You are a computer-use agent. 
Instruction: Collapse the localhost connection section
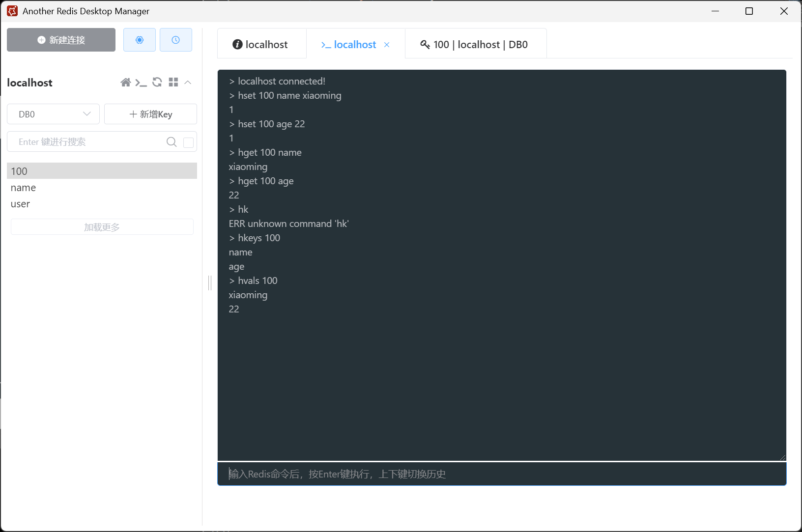click(188, 83)
